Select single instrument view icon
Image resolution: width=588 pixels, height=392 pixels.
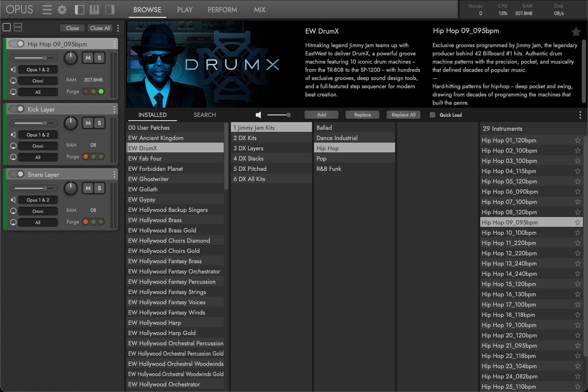(7, 27)
